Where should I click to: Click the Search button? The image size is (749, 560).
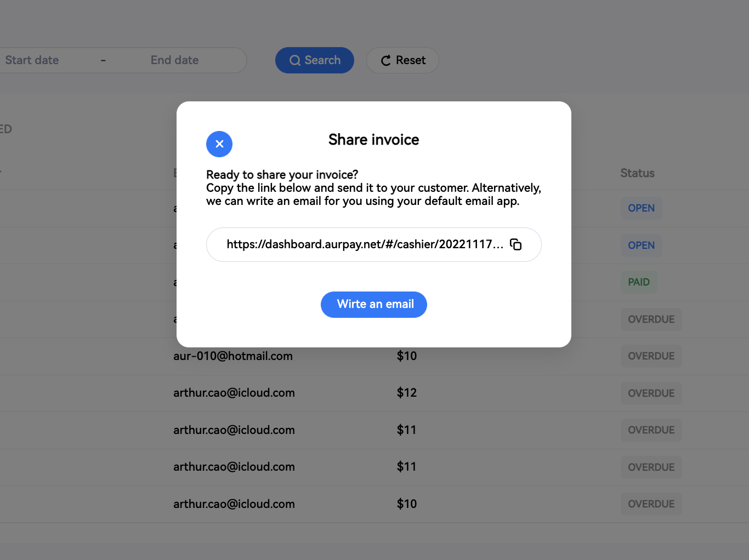315,60
